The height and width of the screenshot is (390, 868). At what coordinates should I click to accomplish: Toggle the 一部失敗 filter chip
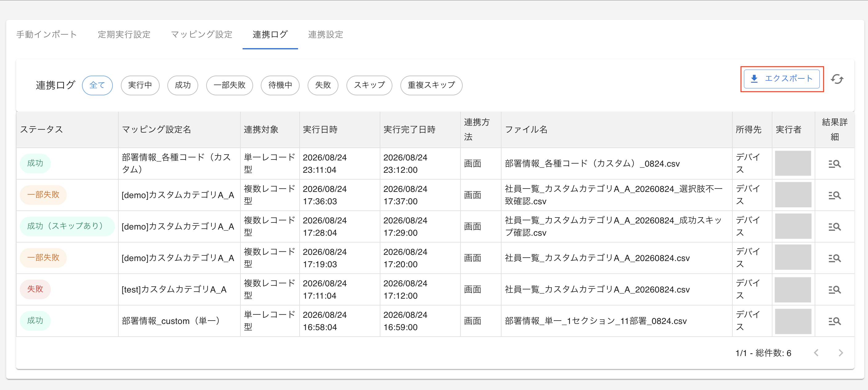click(229, 85)
